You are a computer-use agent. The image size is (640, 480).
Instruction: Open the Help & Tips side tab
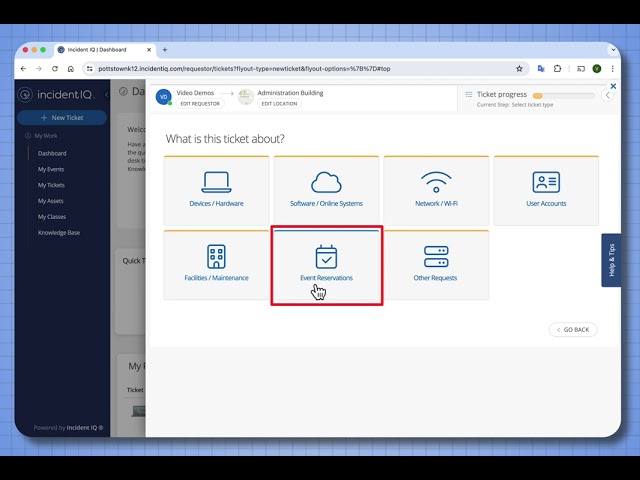point(611,260)
